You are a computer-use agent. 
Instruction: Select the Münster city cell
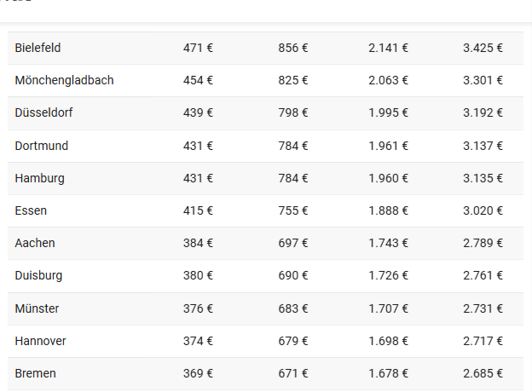tap(37, 308)
